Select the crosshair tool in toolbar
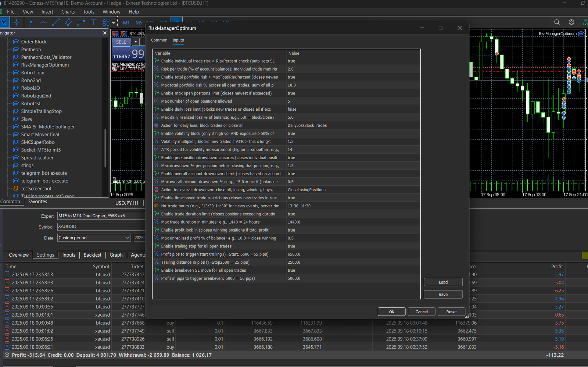The height and width of the screenshot is (367, 588). (17, 22)
